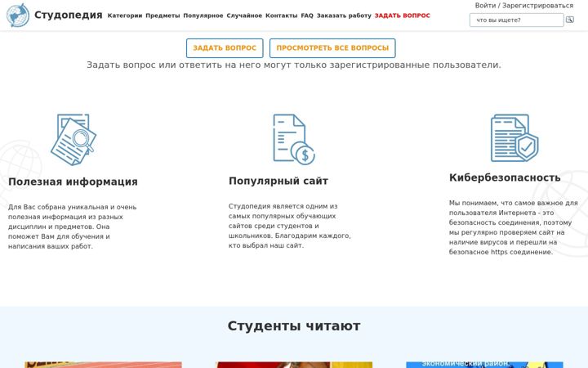The width and height of the screenshot is (588, 368).
Task: Click ПРОСМОТРЕТЬ ВСЕ ВОПРОСЫ button
Action: point(332,48)
